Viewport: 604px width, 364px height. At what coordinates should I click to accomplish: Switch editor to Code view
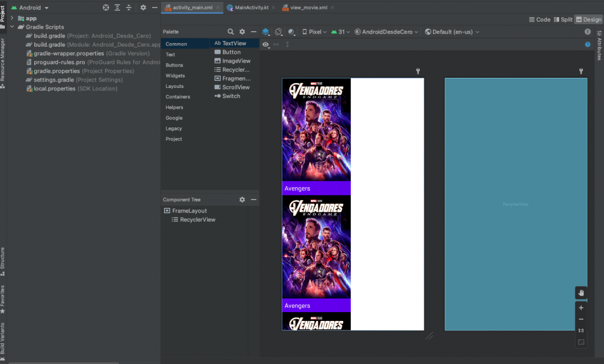[540, 19]
